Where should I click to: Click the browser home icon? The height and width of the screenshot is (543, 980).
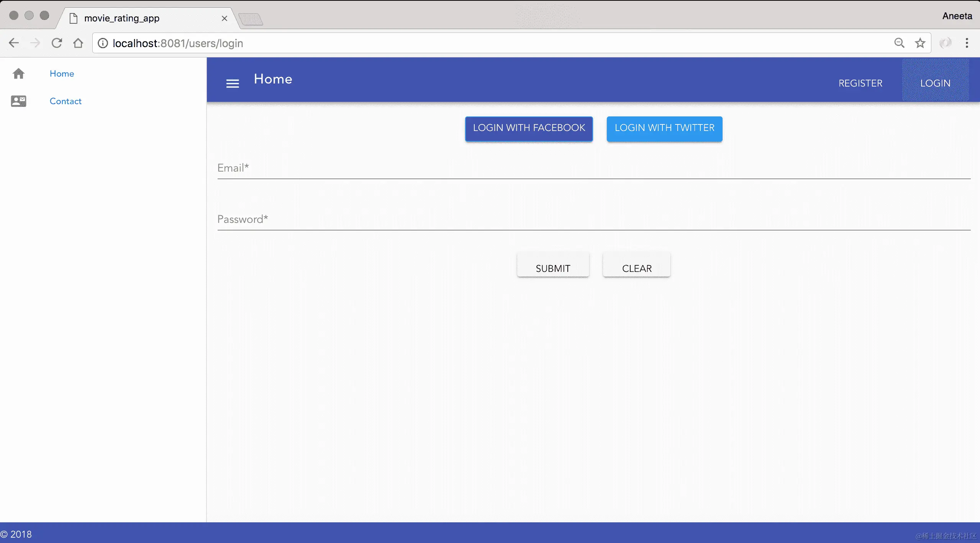(x=78, y=43)
